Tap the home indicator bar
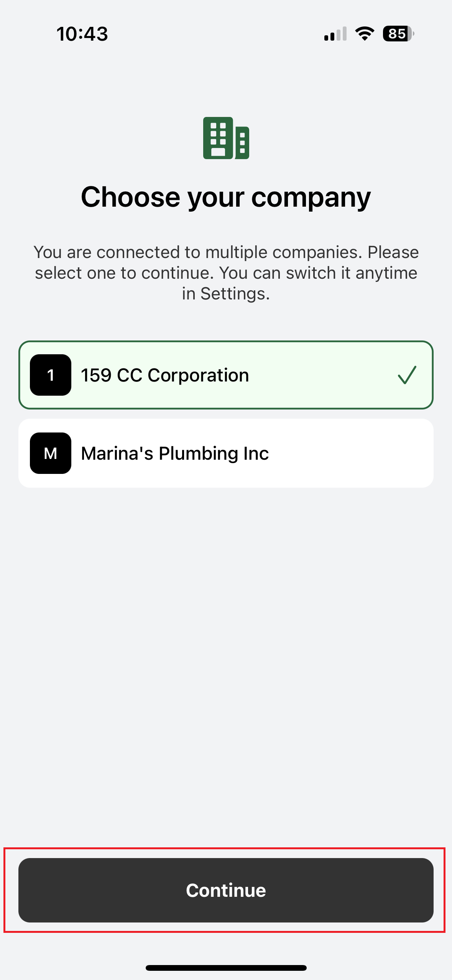 (226, 968)
